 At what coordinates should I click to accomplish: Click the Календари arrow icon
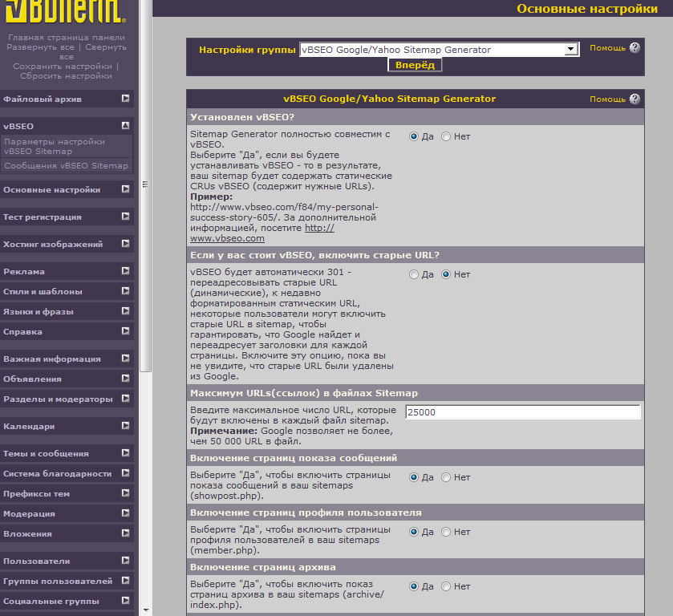(x=125, y=425)
